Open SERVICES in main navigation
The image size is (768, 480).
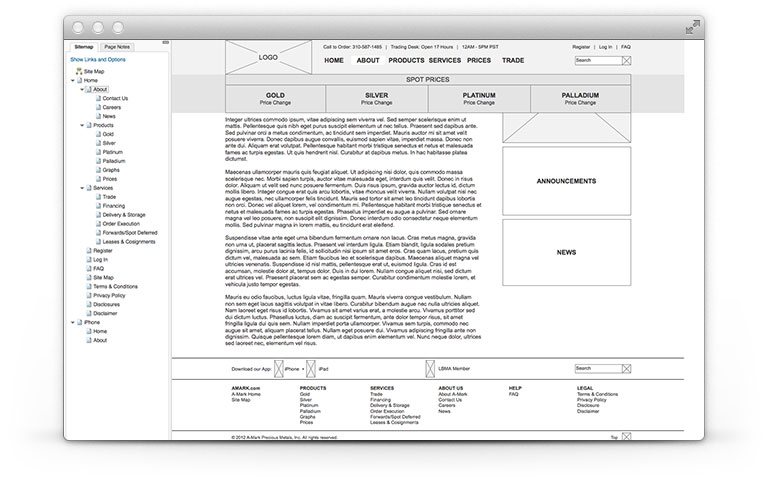(x=445, y=60)
